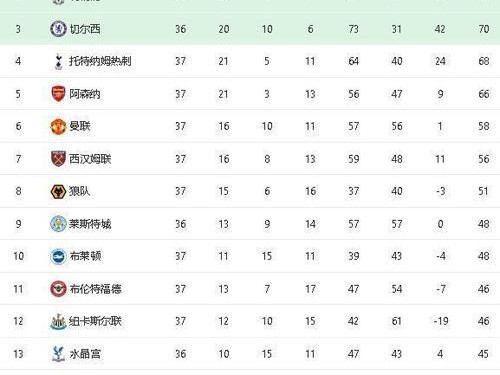Screen dimensions: 500x375
Task: Click the West Ham United crest icon
Action: [58, 159]
